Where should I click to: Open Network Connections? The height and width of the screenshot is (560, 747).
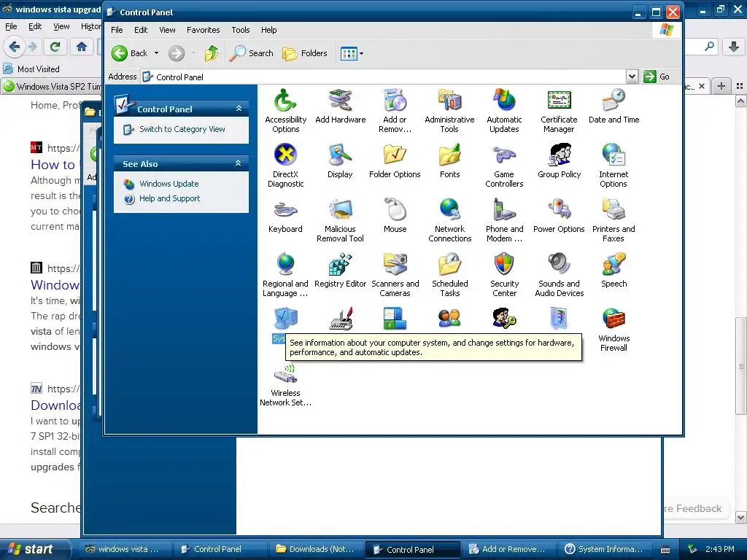[449, 220]
